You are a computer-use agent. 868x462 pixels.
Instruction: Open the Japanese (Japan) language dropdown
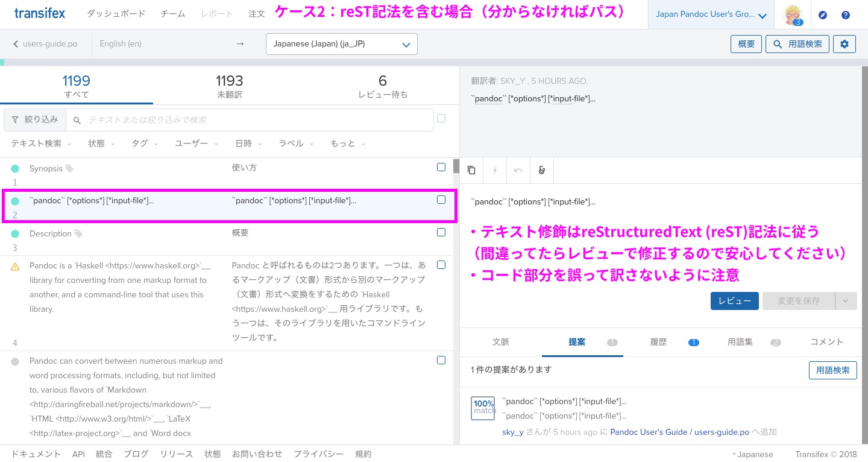click(341, 44)
